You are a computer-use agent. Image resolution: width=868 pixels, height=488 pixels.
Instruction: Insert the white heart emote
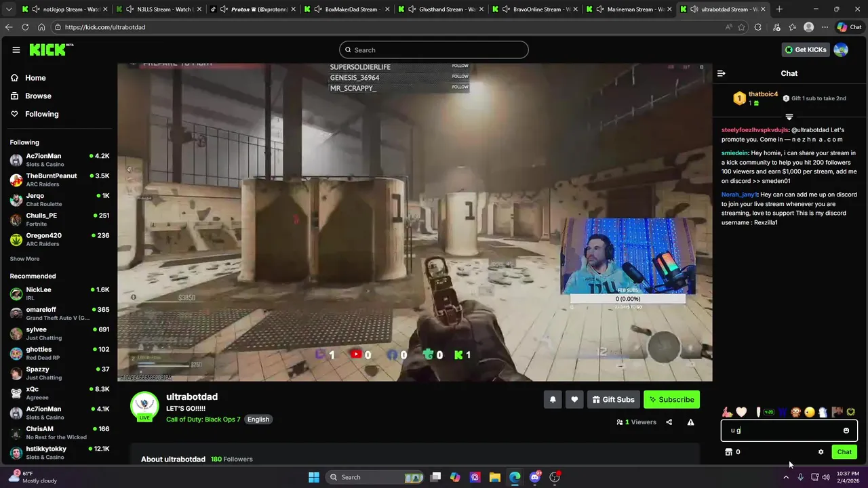741,412
